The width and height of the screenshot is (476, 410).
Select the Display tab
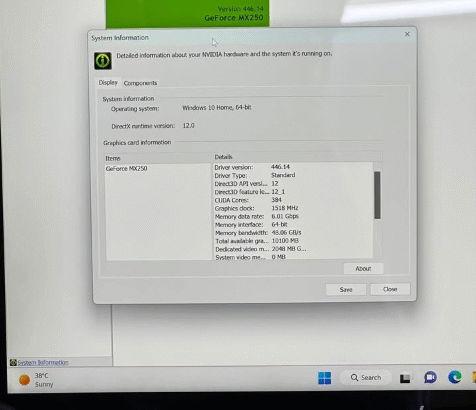[x=108, y=82]
